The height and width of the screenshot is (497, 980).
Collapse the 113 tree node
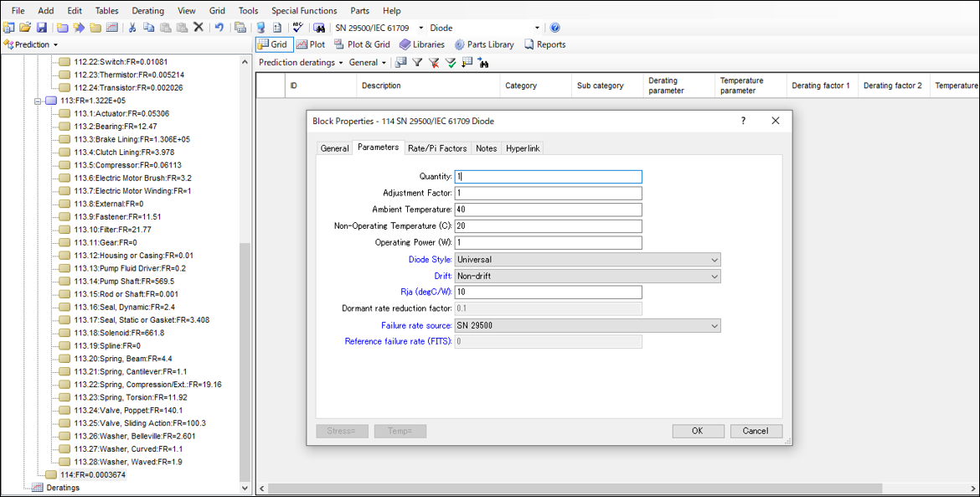39,101
